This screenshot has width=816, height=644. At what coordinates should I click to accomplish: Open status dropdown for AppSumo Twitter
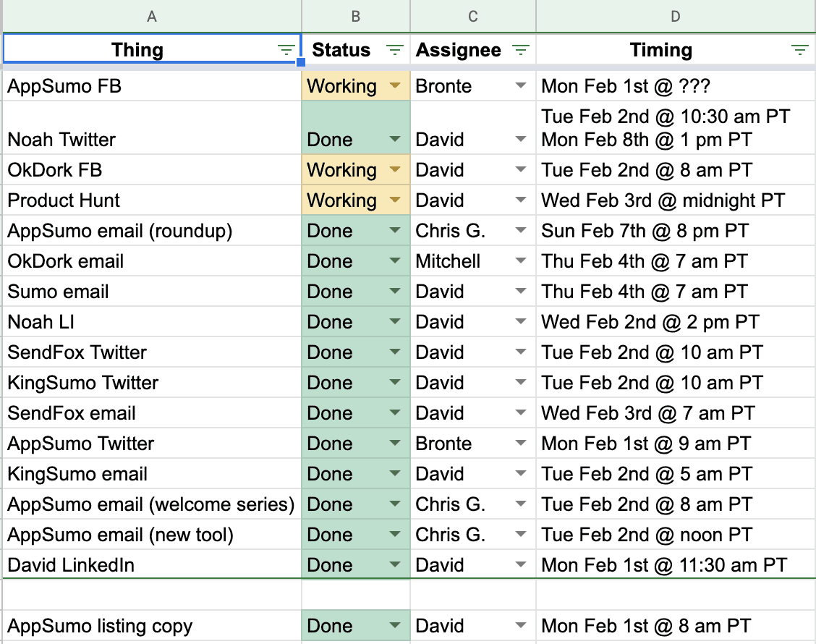coord(395,443)
